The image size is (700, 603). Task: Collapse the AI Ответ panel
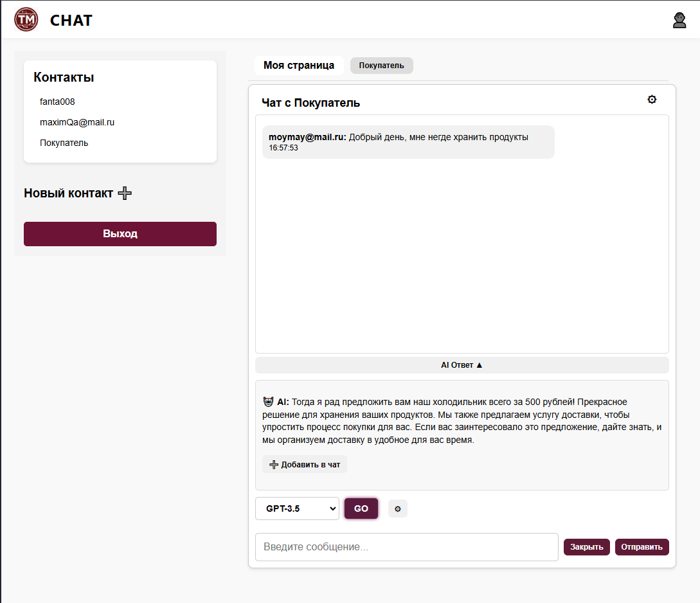click(462, 365)
